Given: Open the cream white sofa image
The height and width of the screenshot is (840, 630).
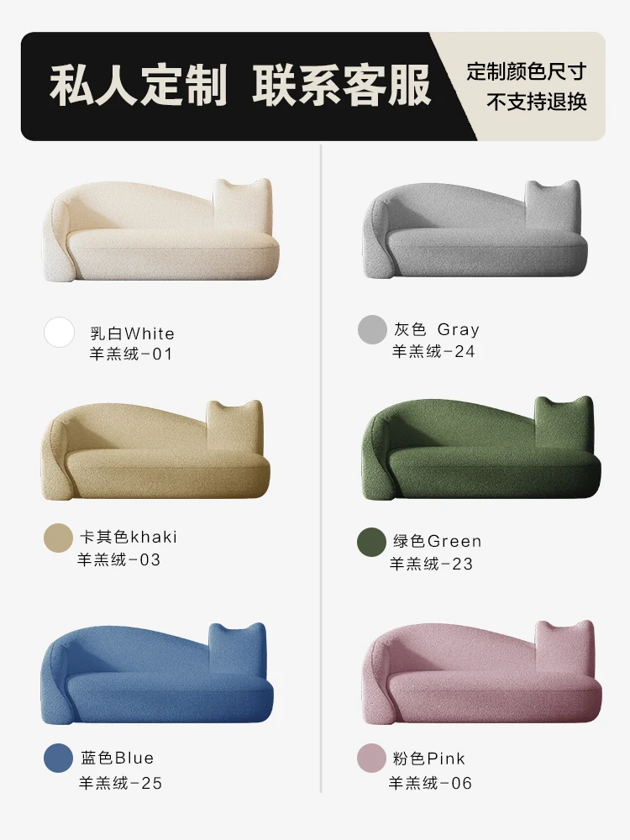Looking at the screenshot, I should (x=160, y=230).
